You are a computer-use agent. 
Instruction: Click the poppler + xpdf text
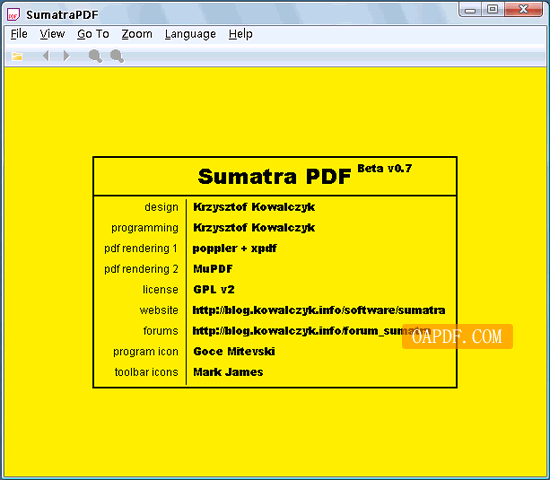coord(235,248)
